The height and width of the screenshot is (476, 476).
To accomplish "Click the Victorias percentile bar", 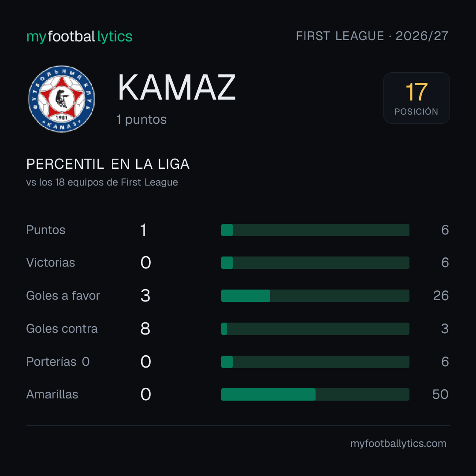I will tap(315, 263).
